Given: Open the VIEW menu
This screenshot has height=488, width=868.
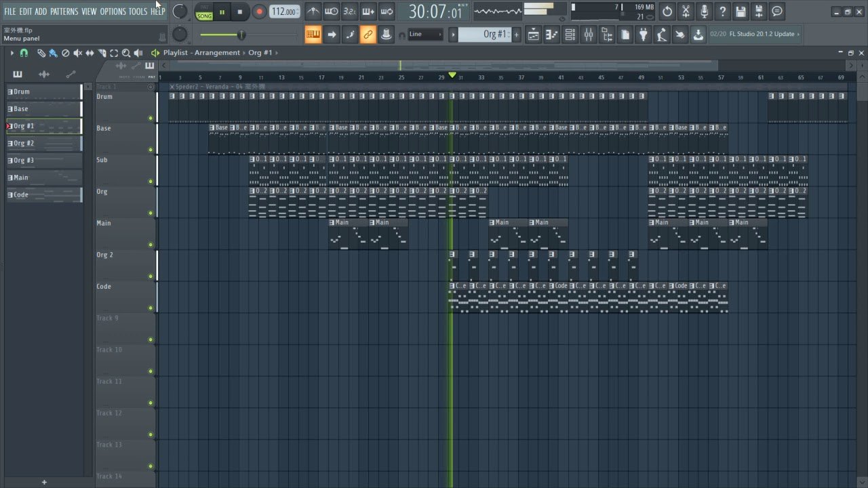Looking at the screenshot, I should pyautogui.click(x=89, y=12).
